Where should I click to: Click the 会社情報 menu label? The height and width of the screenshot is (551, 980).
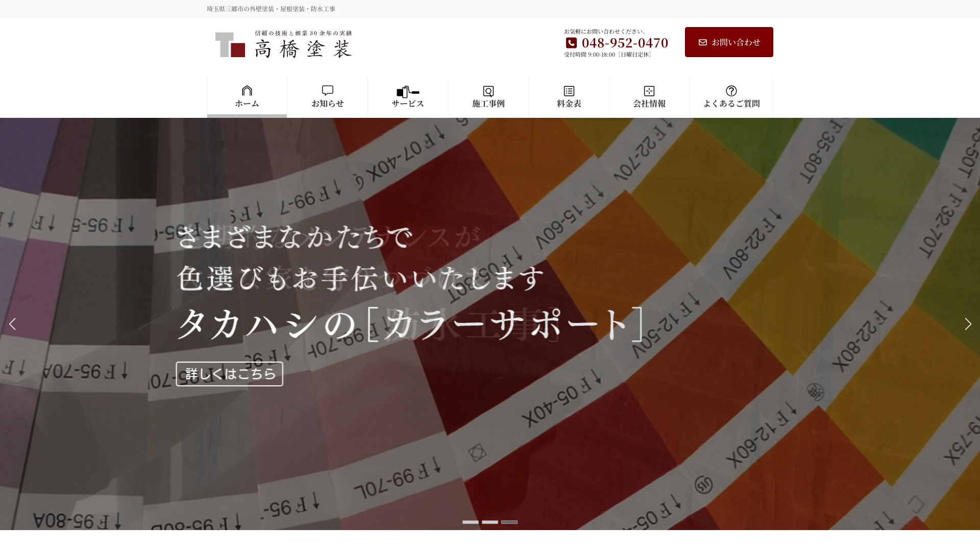(x=649, y=104)
